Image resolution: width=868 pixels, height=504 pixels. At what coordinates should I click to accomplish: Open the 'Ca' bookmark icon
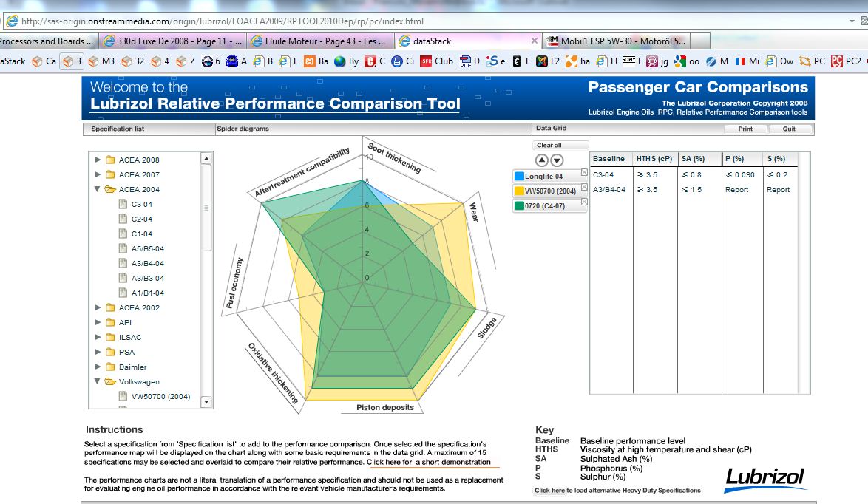37,61
